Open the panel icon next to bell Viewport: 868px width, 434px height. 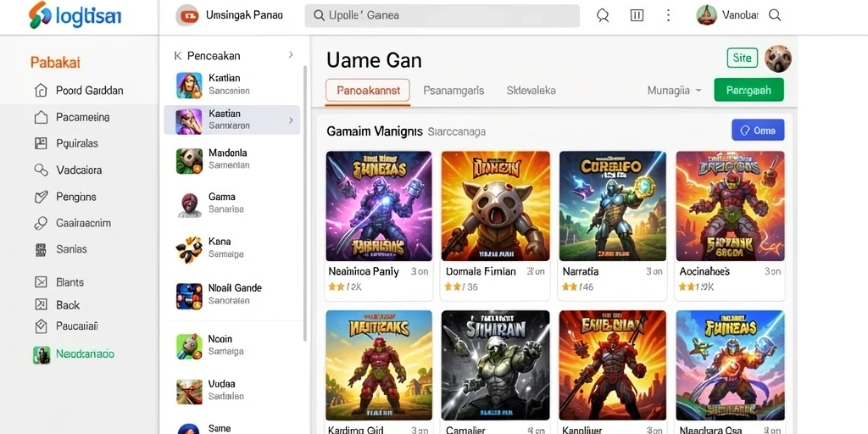click(637, 15)
